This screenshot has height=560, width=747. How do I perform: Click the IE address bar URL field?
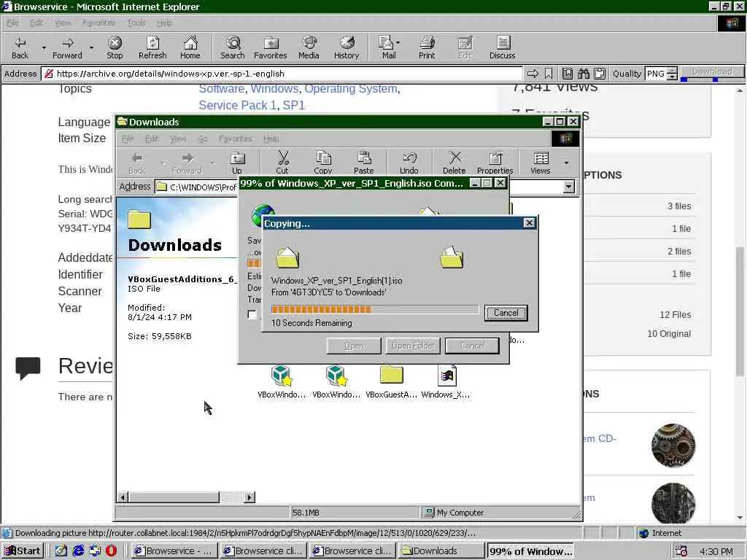click(x=282, y=74)
